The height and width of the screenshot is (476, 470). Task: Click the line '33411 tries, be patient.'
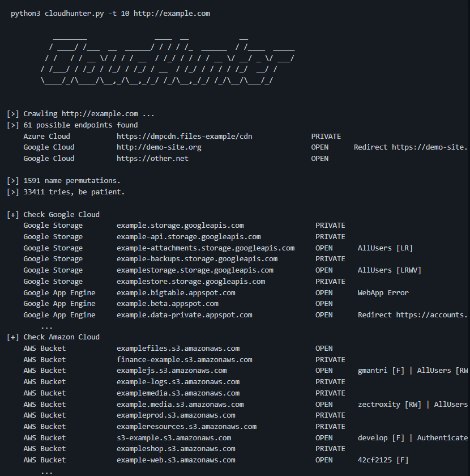pyautogui.click(x=74, y=192)
